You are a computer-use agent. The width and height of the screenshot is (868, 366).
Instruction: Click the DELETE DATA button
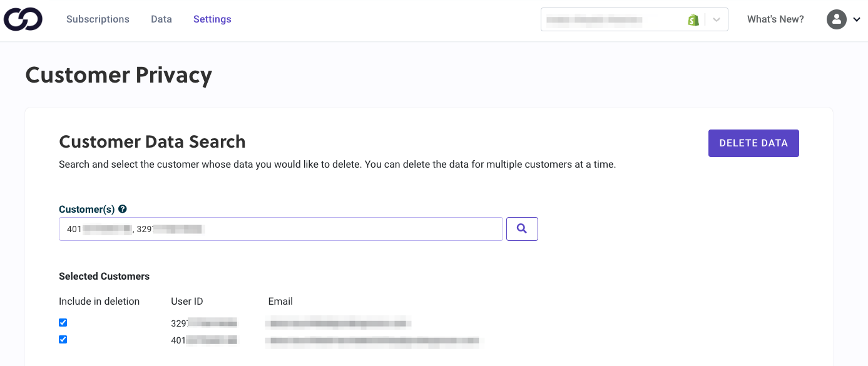coord(753,143)
